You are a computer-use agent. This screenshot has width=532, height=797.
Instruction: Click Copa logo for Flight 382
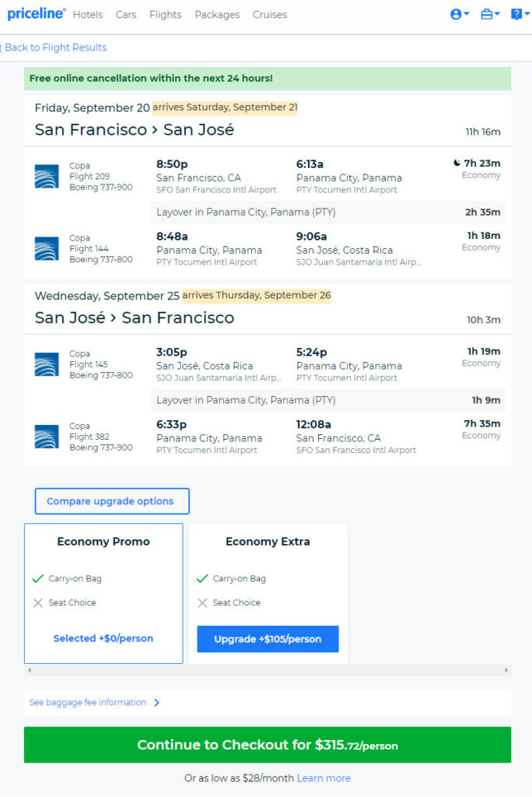click(x=47, y=437)
